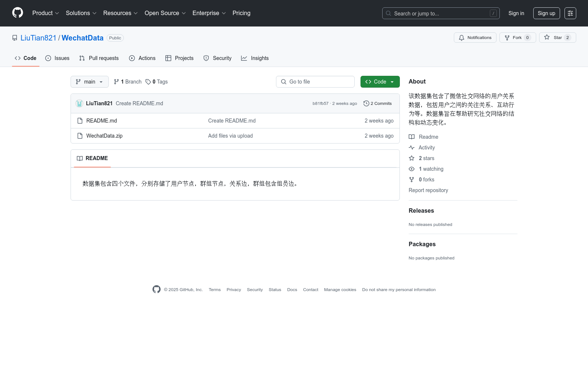Image resolution: width=588 pixels, height=368 pixels.
Task: View the 0 Tags link
Action: click(157, 82)
